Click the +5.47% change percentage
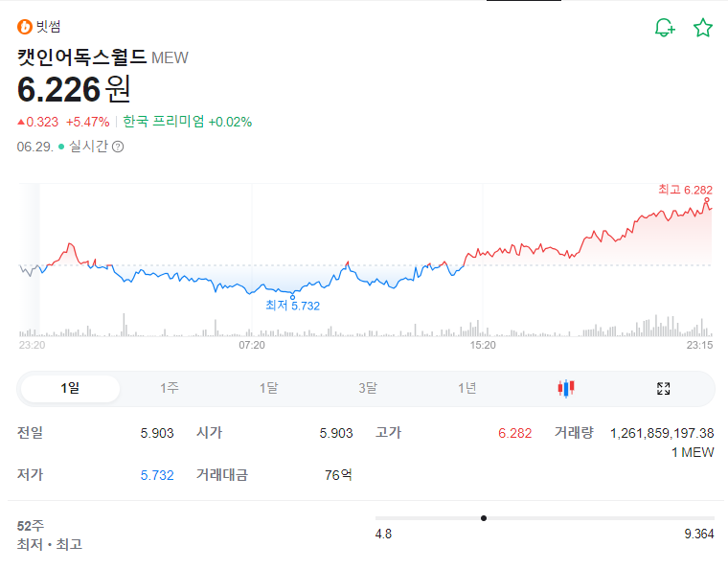Image resolution: width=728 pixels, height=569 pixels. point(88,122)
